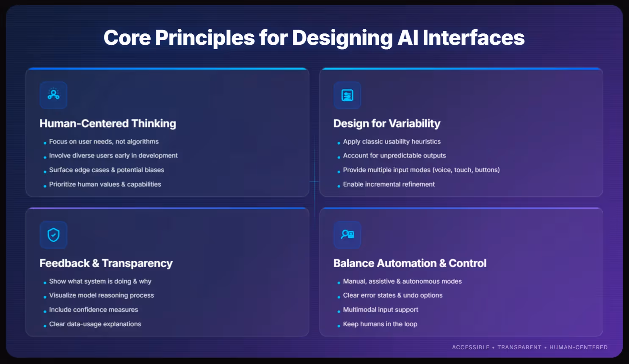Click the bullet dot beside 'Focus on user needs'

coord(44,143)
